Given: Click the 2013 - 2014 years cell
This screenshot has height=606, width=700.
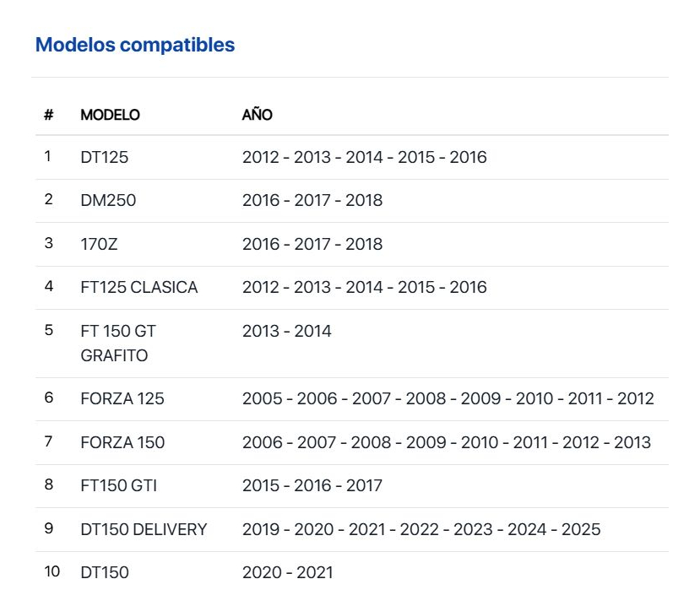Looking at the screenshot, I should [286, 331].
